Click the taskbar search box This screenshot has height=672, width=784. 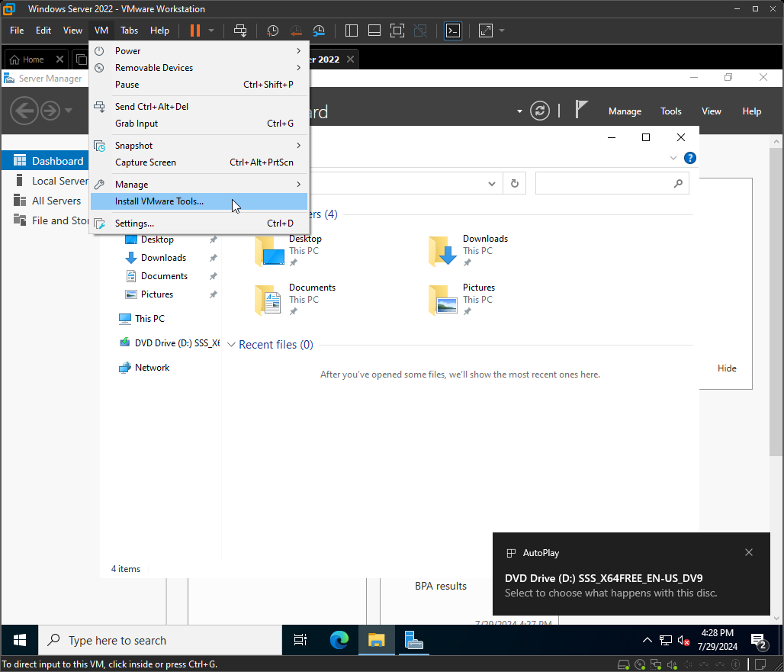click(x=160, y=641)
